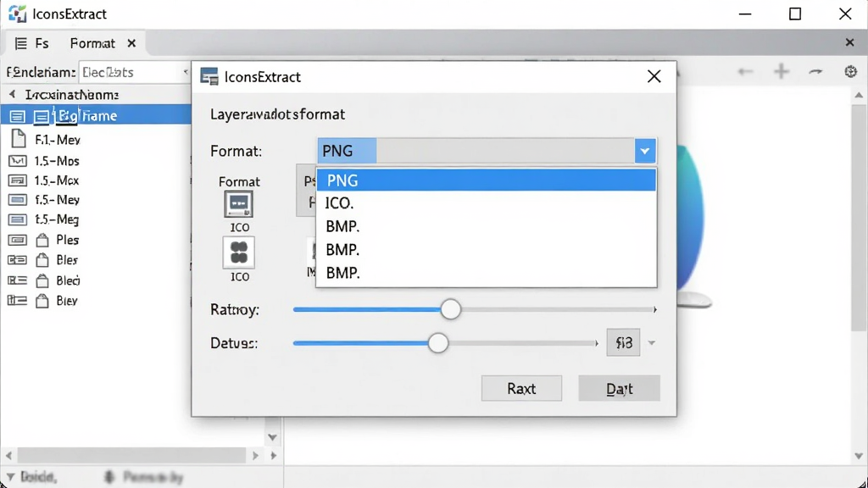Click the icon beside t.5-Meg
This screenshot has height=488, width=868.
coord(17,219)
